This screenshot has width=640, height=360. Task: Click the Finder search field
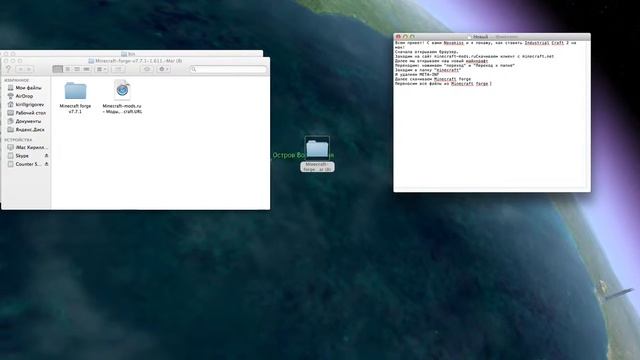point(229,69)
